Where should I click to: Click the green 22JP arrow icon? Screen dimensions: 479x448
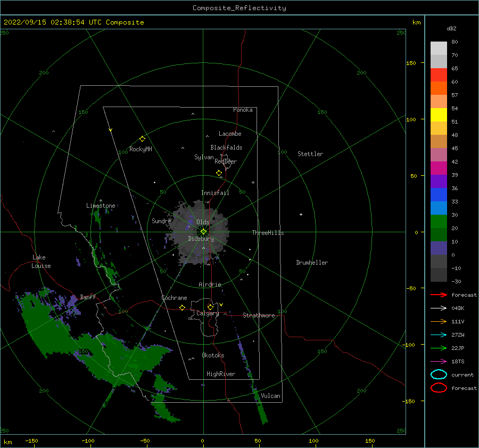click(x=439, y=348)
